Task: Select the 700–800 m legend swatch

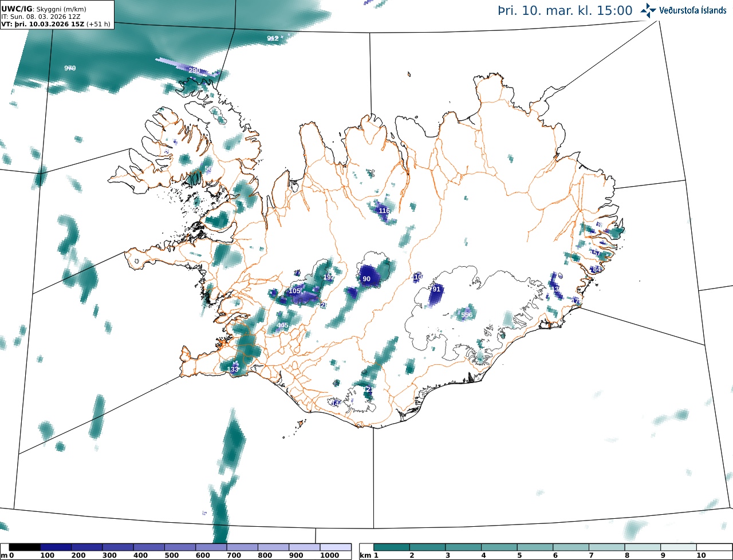Action: tap(242, 547)
